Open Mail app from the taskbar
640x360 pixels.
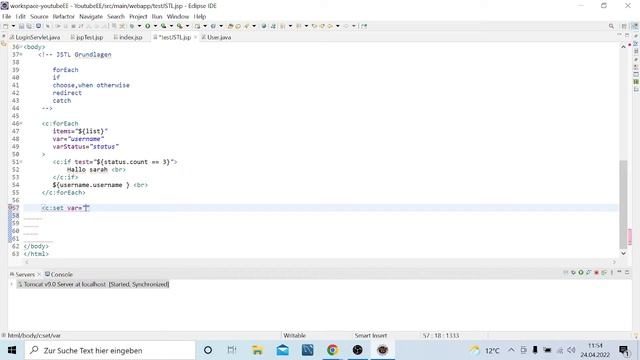click(282, 350)
